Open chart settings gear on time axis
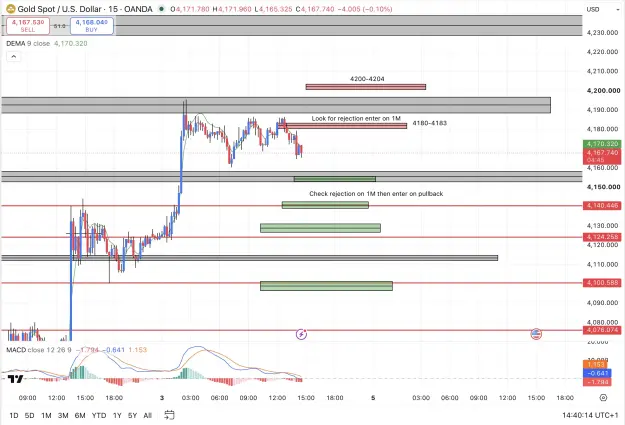This screenshot has height=425, width=625. click(x=603, y=397)
